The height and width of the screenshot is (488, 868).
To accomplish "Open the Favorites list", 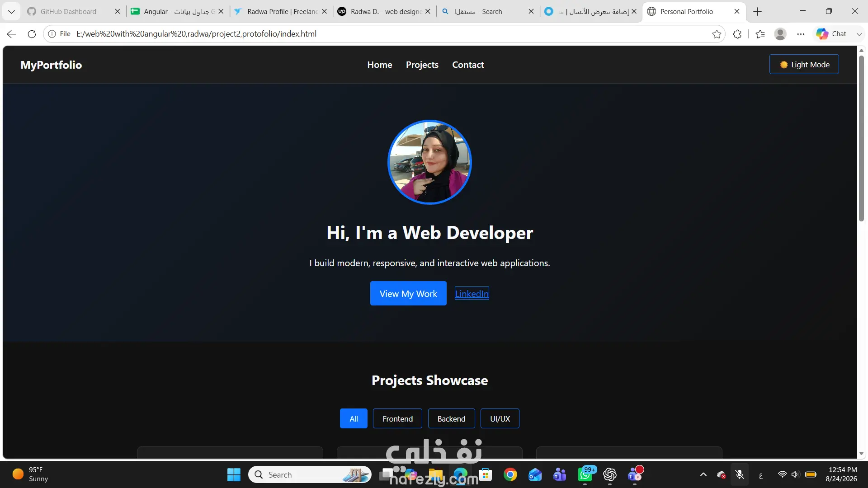I will [x=760, y=34].
